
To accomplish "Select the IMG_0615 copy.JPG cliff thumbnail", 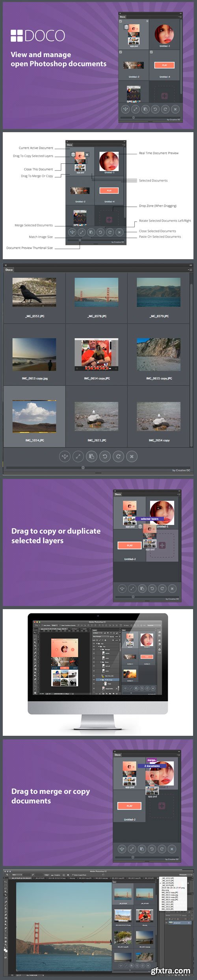I will 159,354.
